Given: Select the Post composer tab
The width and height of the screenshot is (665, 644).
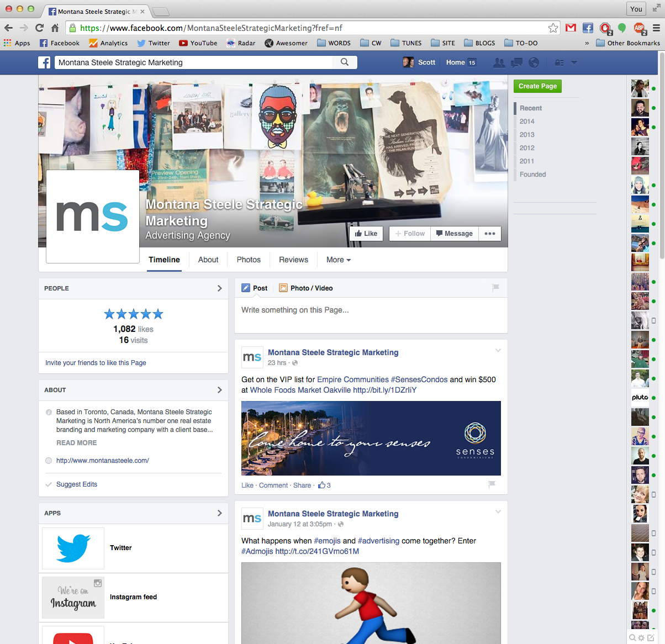Looking at the screenshot, I should (255, 288).
